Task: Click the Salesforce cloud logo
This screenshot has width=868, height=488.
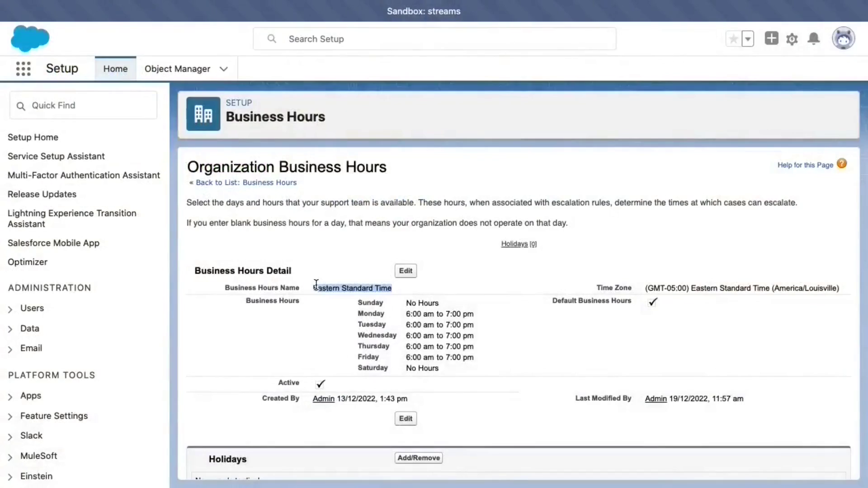Action: 30,38
